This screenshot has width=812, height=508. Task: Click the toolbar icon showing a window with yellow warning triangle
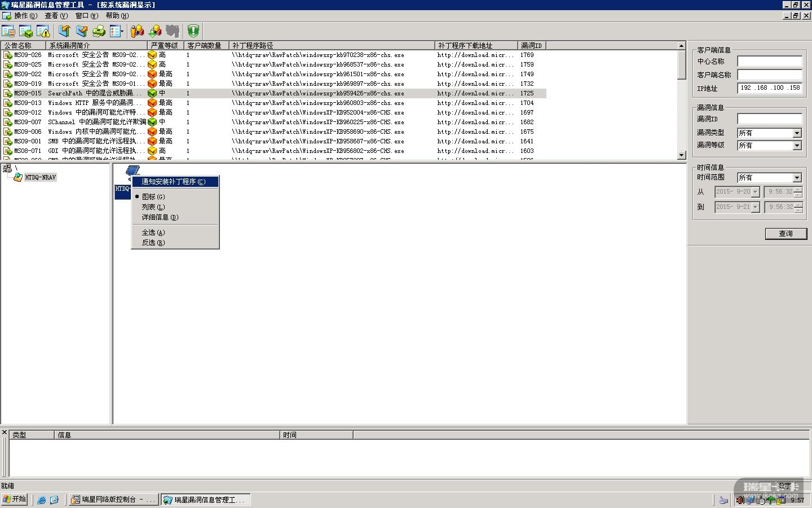coord(43,31)
